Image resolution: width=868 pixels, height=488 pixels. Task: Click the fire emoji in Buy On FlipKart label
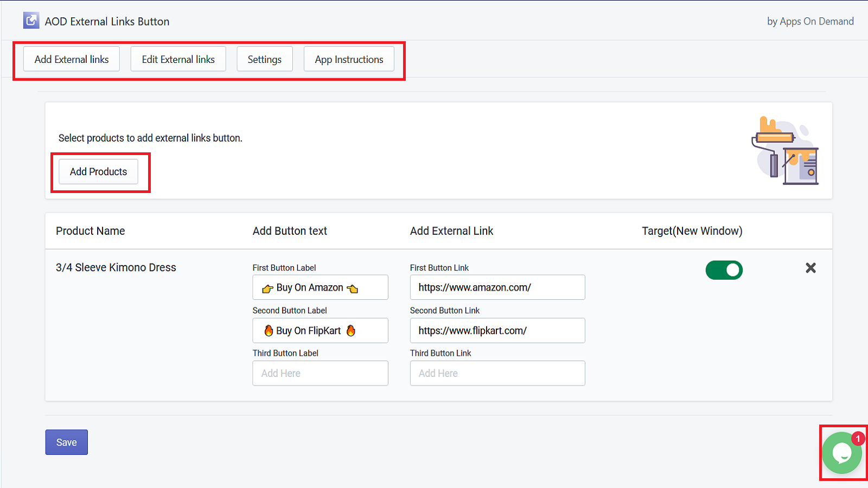268,330
